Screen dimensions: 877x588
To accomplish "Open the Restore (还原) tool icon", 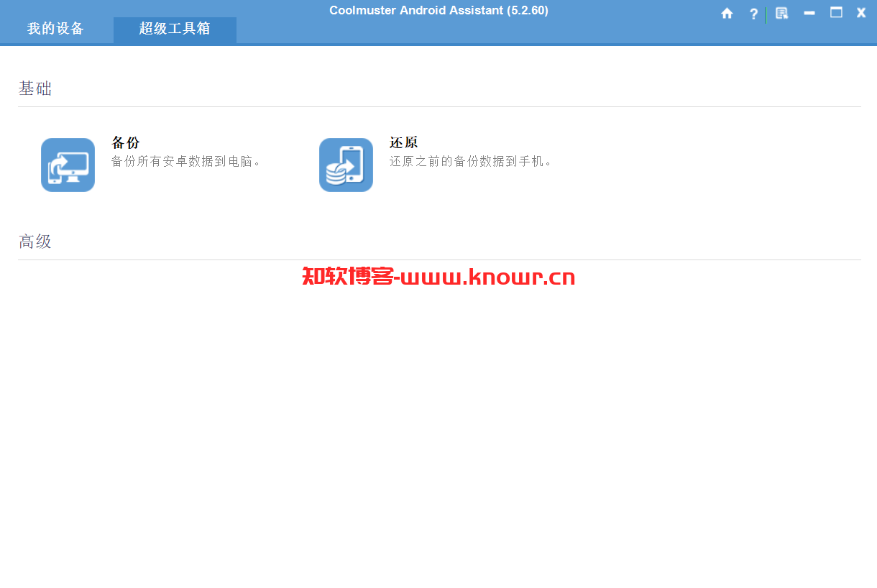I will [x=346, y=165].
